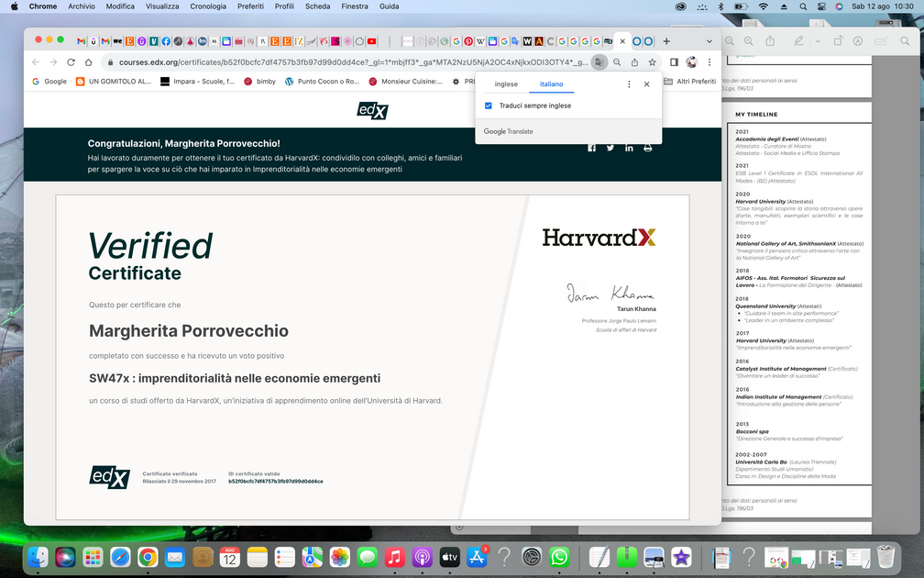The image size is (924, 578).
Task: Open App Store from the Dock
Action: [x=476, y=557]
